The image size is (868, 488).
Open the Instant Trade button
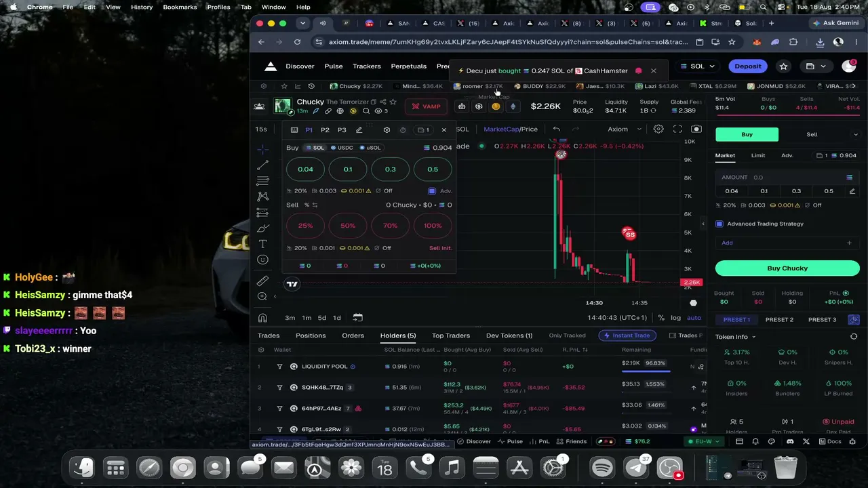click(627, 335)
